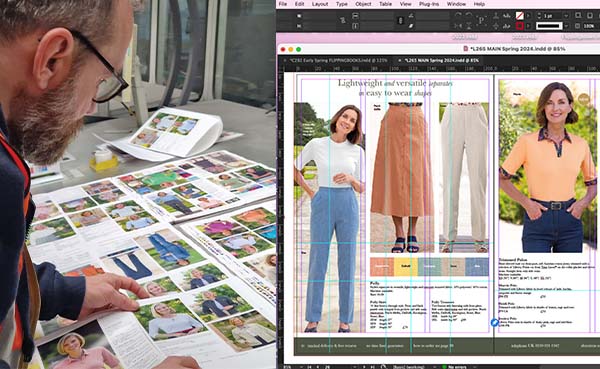Screen dimensions: 600x369
Task: Click the Flip Horizontal icon
Action: (x=458, y=26)
